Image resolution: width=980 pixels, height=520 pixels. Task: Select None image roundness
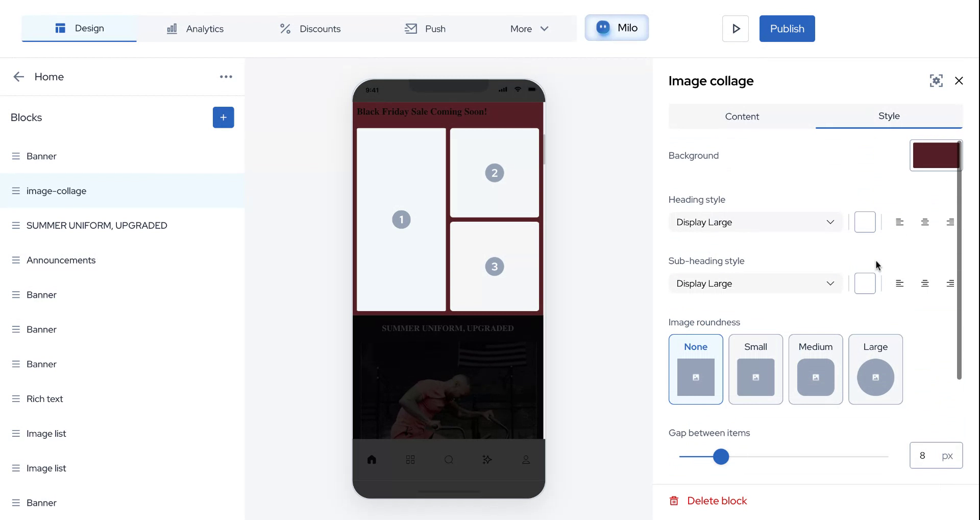696,369
